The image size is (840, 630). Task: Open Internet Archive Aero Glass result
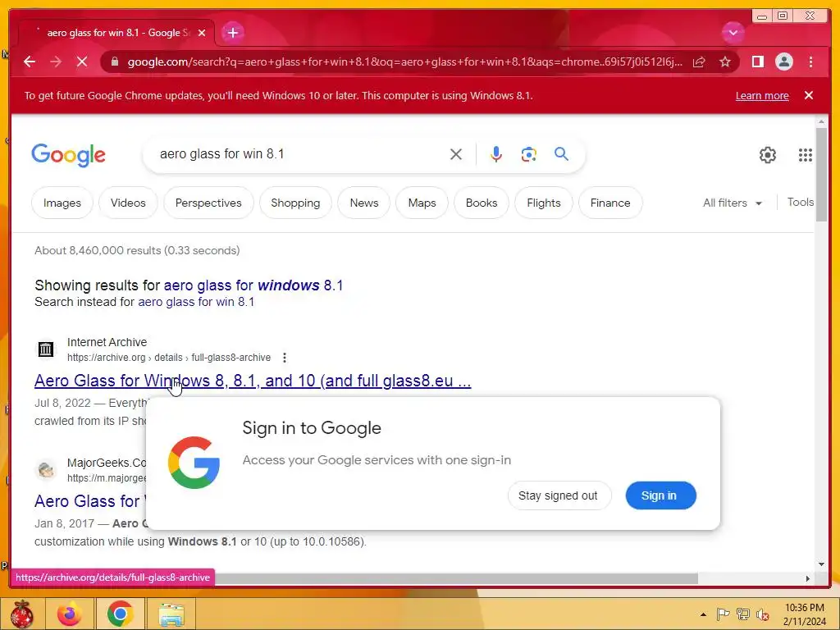point(253,381)
